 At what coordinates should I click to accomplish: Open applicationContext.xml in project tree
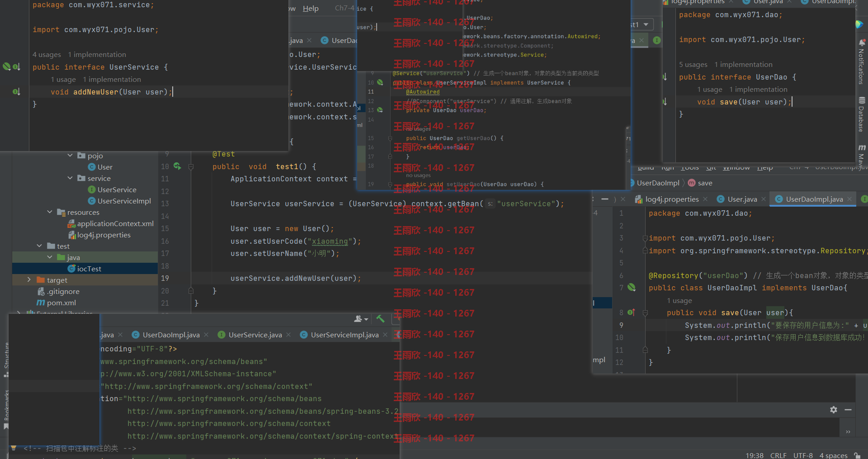[x=111, y=223]
